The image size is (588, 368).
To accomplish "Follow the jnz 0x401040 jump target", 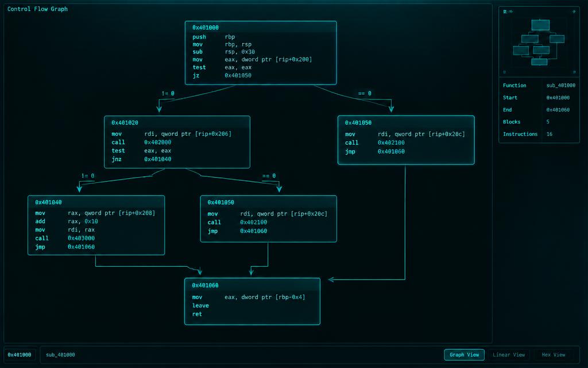I will coord(157,159).
